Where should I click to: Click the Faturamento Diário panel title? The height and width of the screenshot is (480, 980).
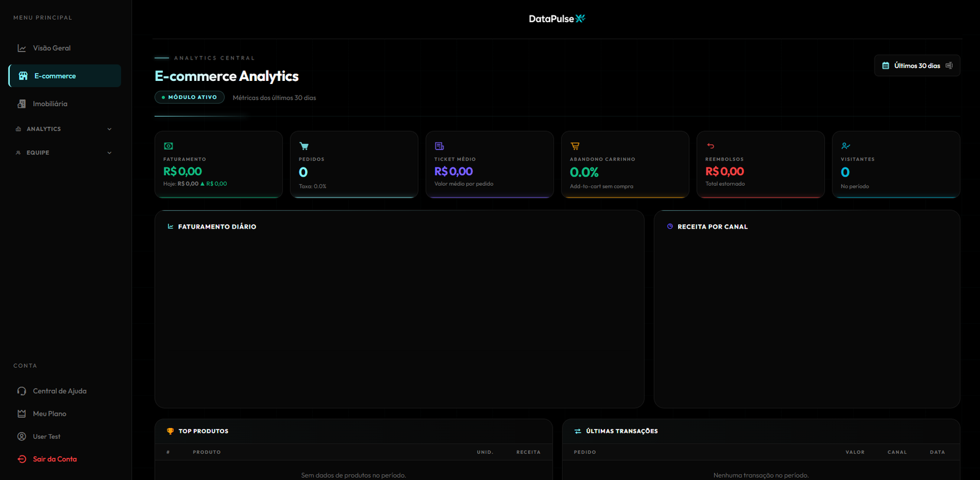pos(217,227)
